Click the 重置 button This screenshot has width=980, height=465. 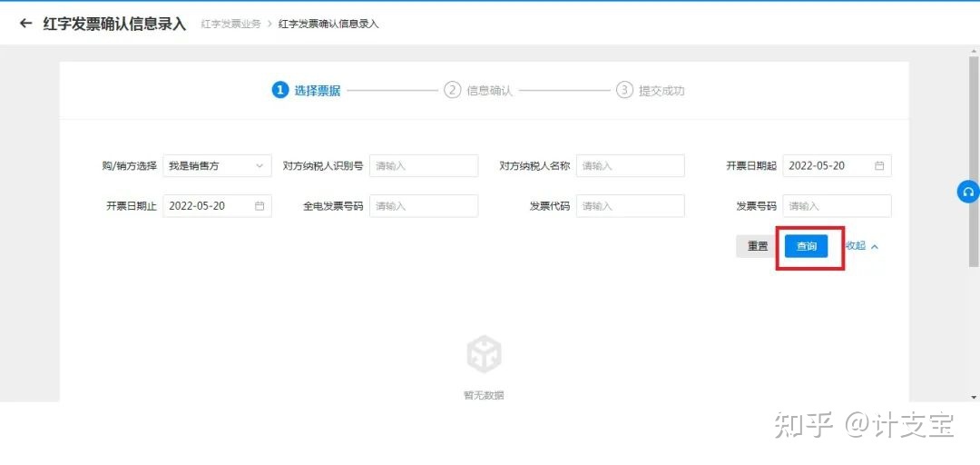point(758,246)
